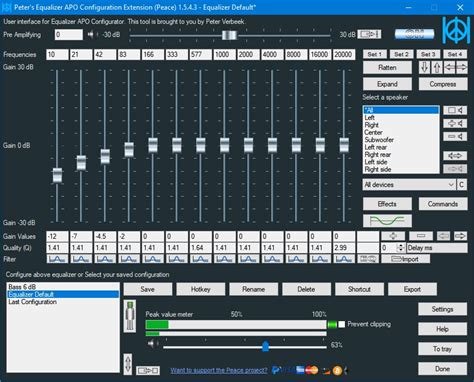474x382 pixels.
Task: Click the Bitcoin donation icon
Action: (337, 370)
